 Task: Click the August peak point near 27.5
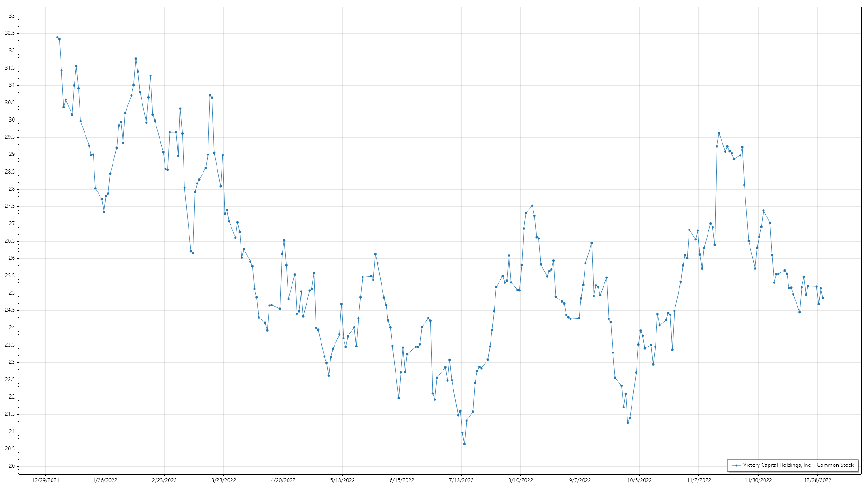tap(532, 206)
